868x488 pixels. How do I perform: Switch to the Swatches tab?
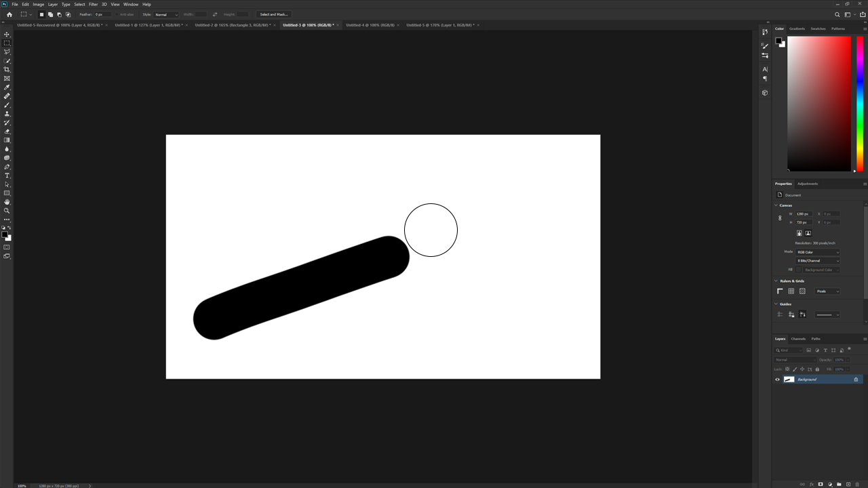pos(818,28)
